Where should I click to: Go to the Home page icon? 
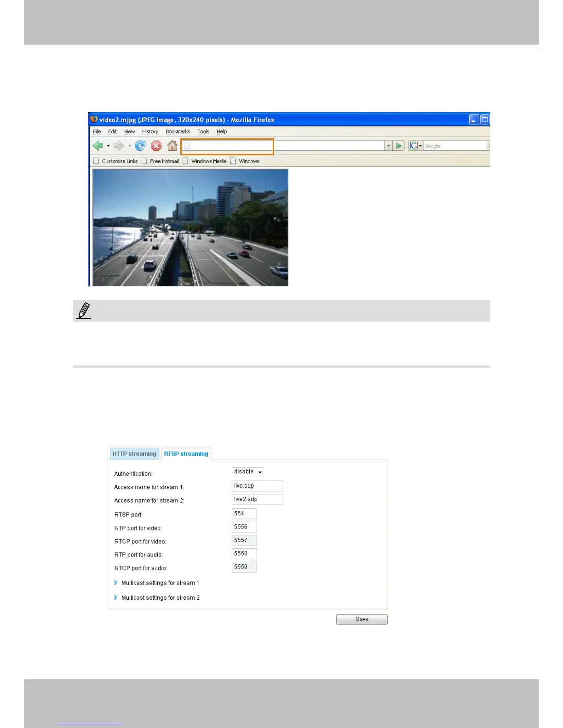click(x=172, y=146)
